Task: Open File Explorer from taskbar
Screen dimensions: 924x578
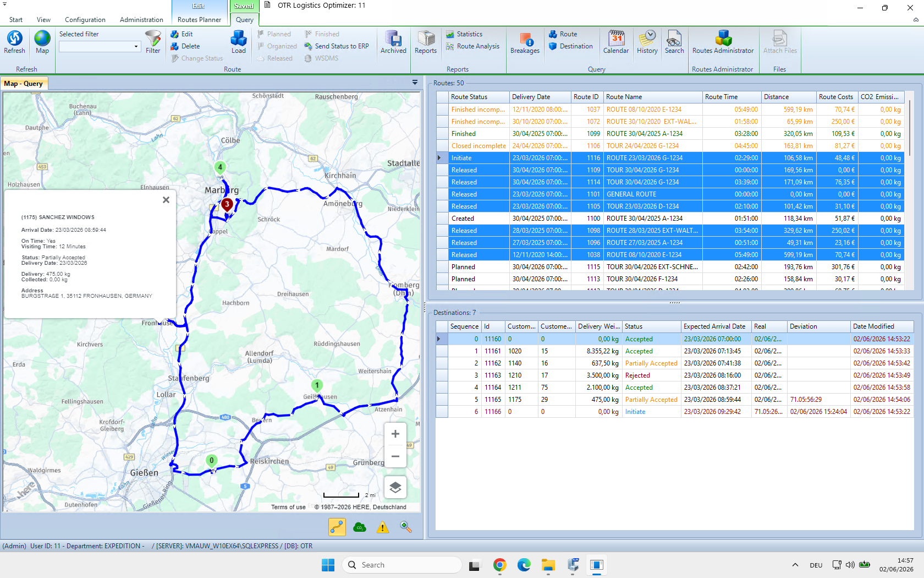Action: (x=548, y=565)
